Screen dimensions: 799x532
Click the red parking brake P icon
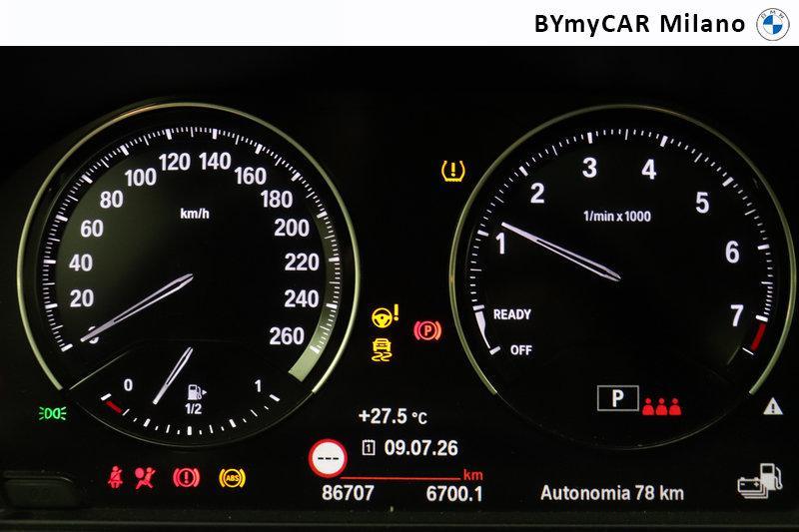427,331
